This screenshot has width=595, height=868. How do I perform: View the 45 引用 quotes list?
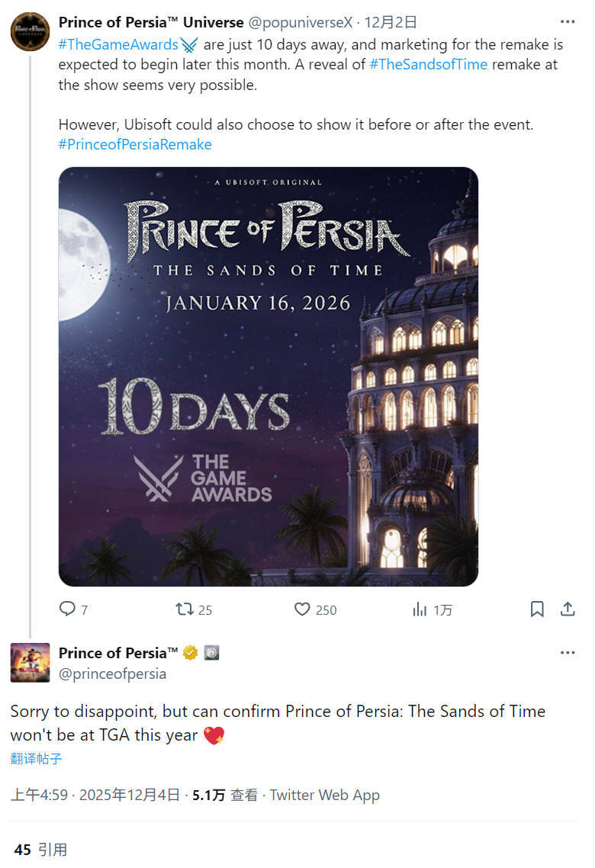(40, 849)
